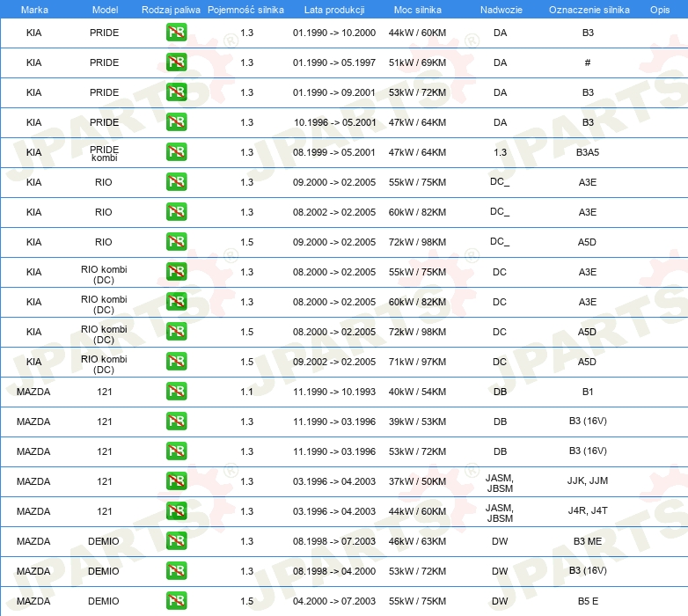
Task: Click the '40kW / 54KM' power cell
Action: click(417, 392)
